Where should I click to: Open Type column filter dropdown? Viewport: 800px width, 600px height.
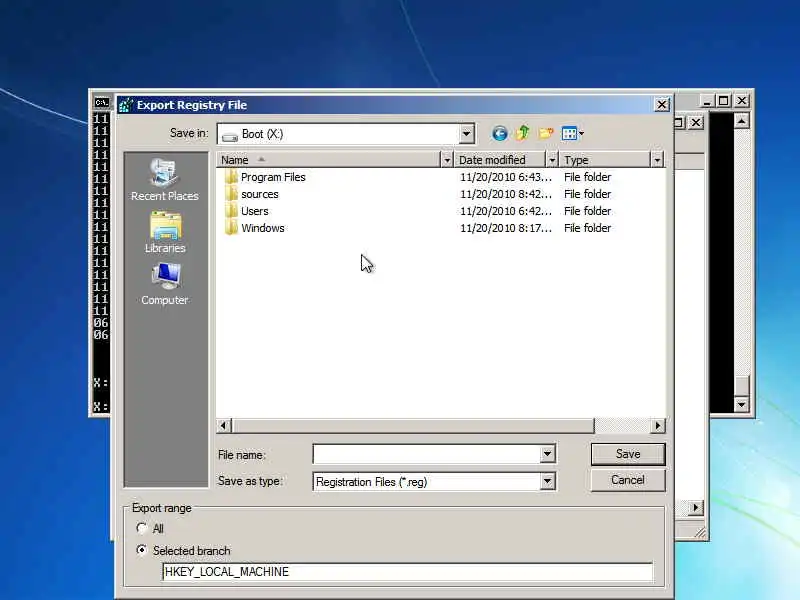pyautogui.click(x=657, y=160)
